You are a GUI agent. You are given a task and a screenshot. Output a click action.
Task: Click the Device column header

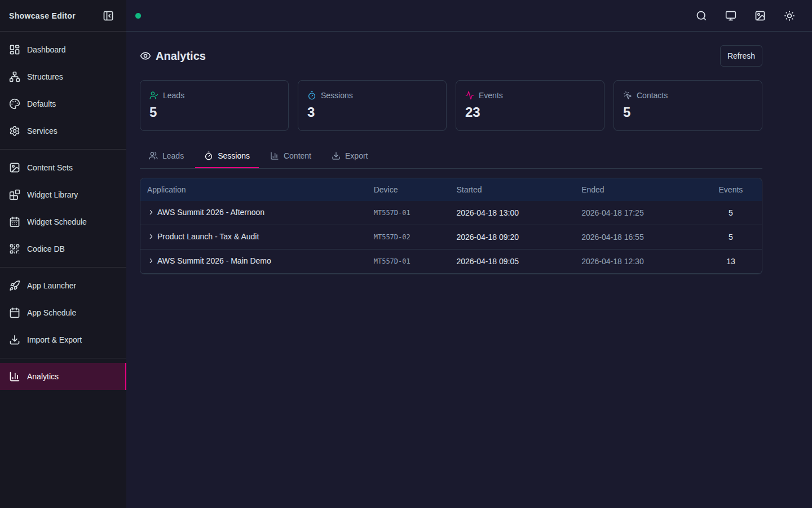coord(386,190)
